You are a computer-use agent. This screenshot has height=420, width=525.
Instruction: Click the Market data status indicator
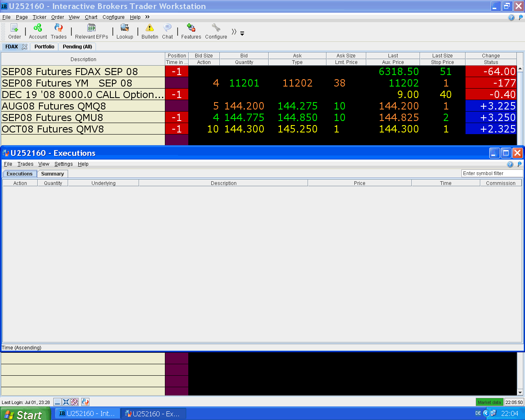pyautogui.click(x=489, y=402)
